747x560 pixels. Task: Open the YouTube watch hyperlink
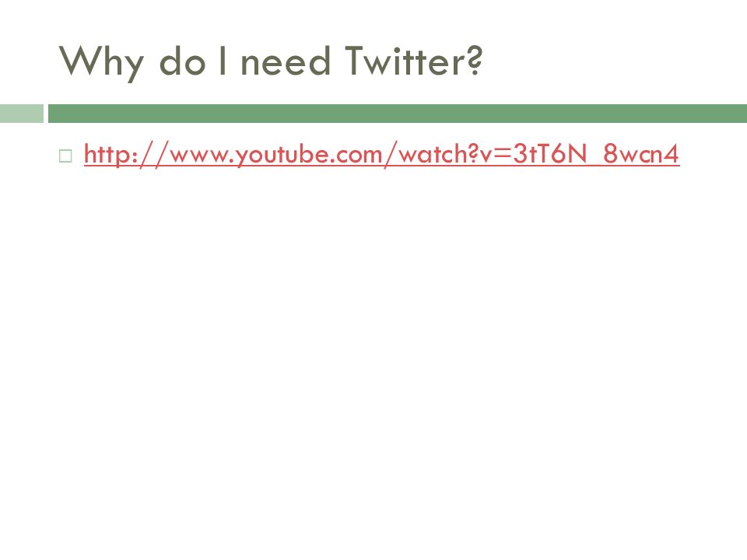(x=381, y=154)
